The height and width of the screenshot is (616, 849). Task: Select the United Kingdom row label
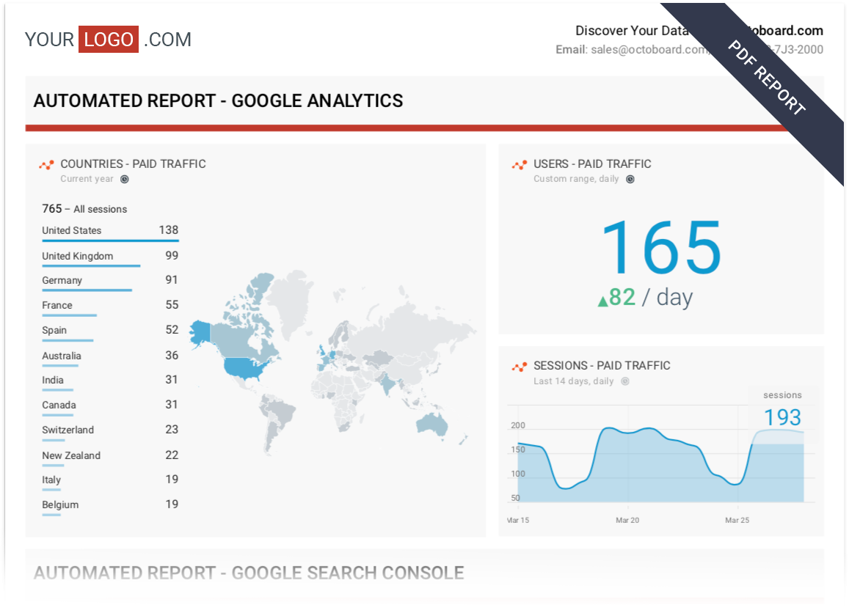tap(78, 256)
